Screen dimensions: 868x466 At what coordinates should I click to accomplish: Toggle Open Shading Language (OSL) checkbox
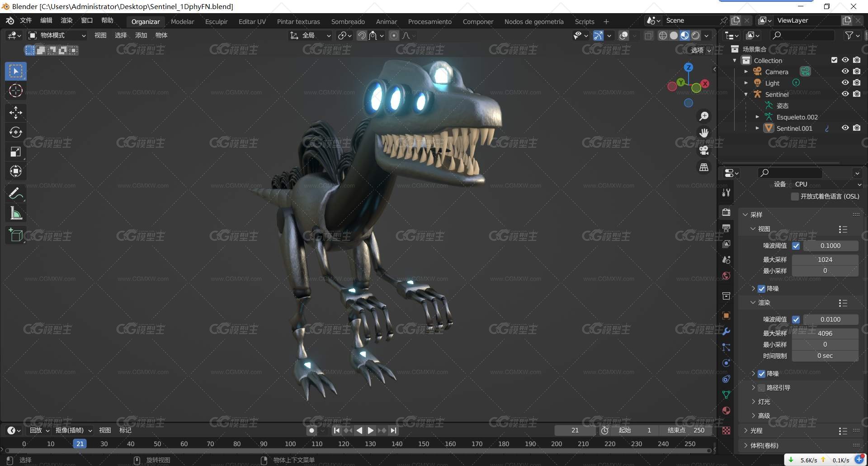coord(795,196)
